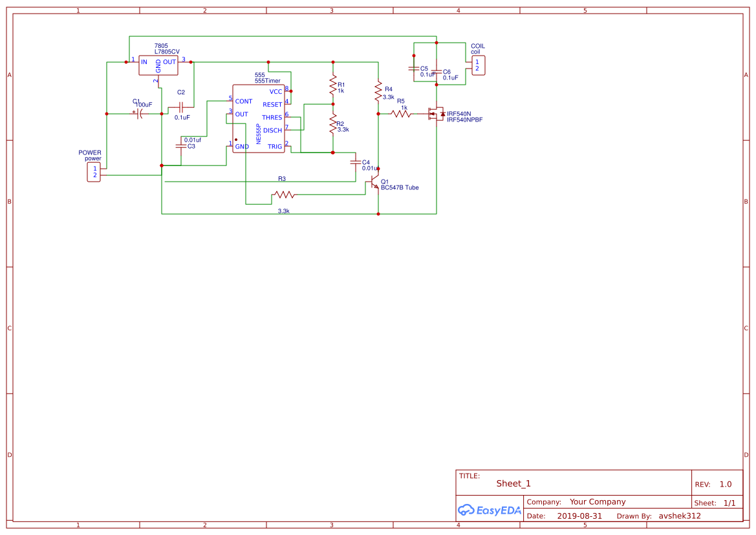Viewport: 756px width, 535px height.
Task: Select the NE555P timer chip symbol
Action: (x=259, y=118)
